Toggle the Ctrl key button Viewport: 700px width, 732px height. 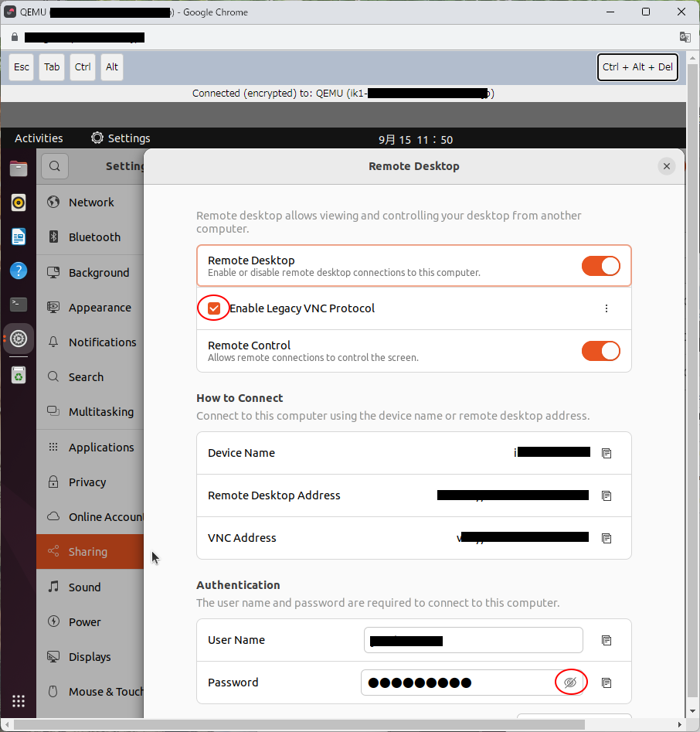[83, 66]
